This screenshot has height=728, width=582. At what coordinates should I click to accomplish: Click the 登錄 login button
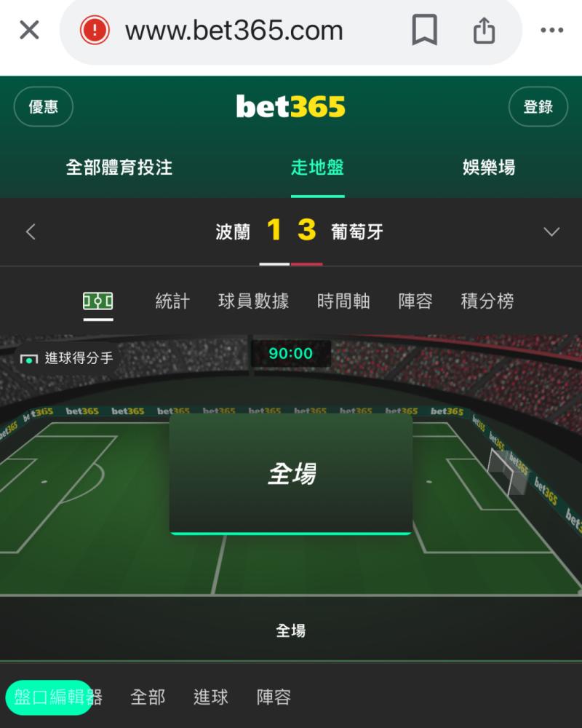[x=538, y=107]
